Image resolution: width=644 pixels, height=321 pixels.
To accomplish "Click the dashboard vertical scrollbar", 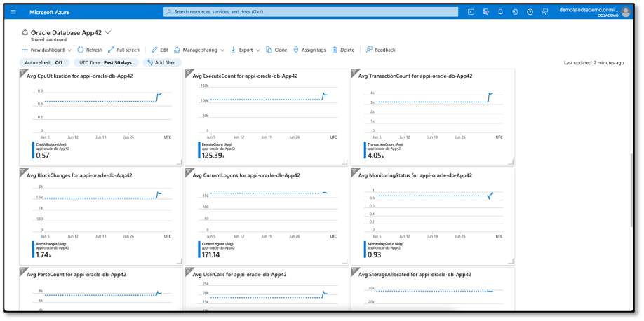I will tap(632, 191).
